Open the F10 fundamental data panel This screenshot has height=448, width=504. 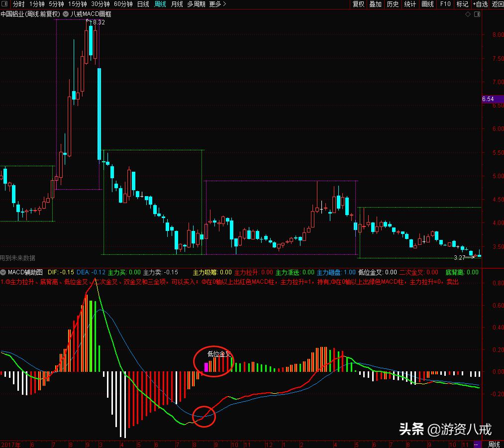pos(444,4)
